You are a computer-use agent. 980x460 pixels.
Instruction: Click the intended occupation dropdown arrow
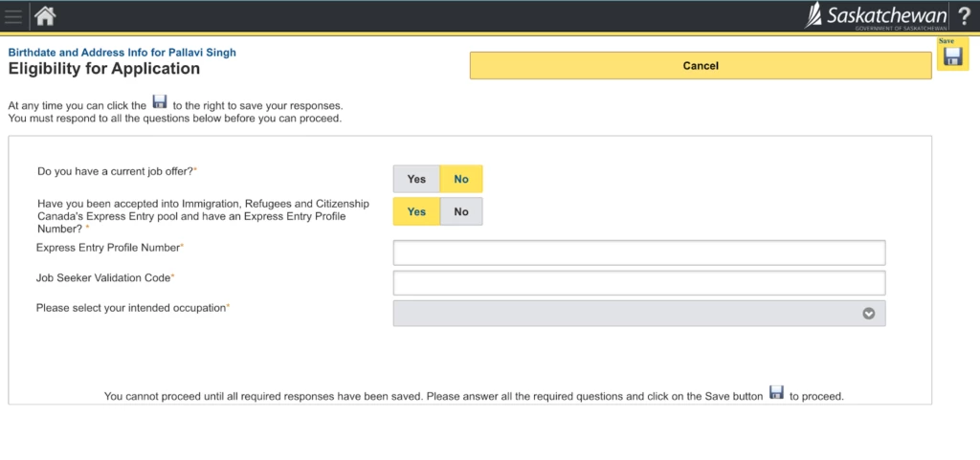pyautogui.click(x=869, y=314)
